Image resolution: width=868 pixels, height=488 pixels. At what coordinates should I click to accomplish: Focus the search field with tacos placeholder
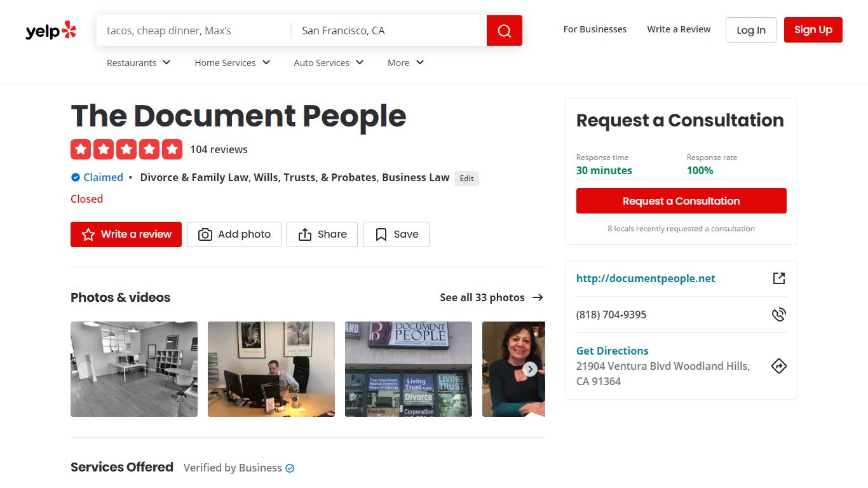193,30
